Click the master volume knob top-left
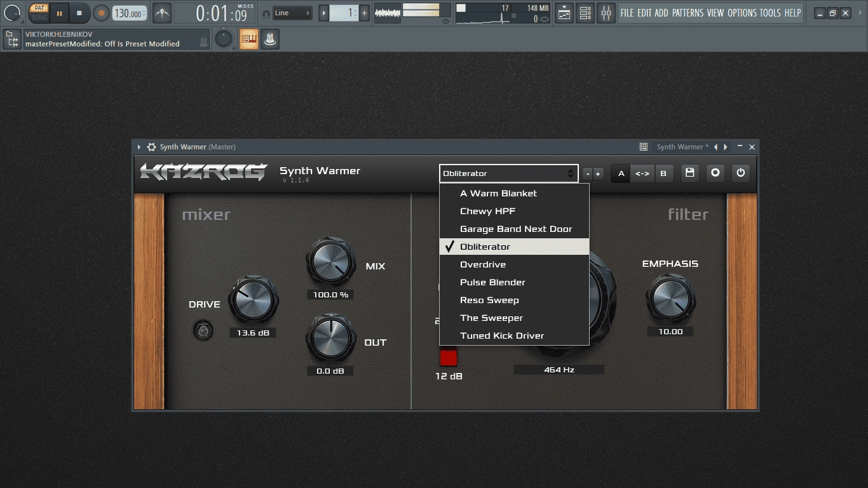Screen dimensions: 868x488 [12, 12]
